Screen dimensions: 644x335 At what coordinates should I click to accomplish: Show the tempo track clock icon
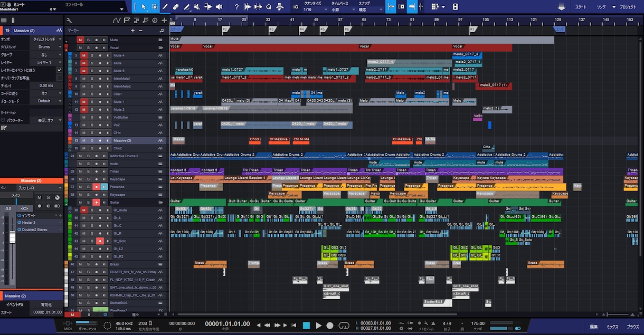pyautogui.click(x=155, y=20)
